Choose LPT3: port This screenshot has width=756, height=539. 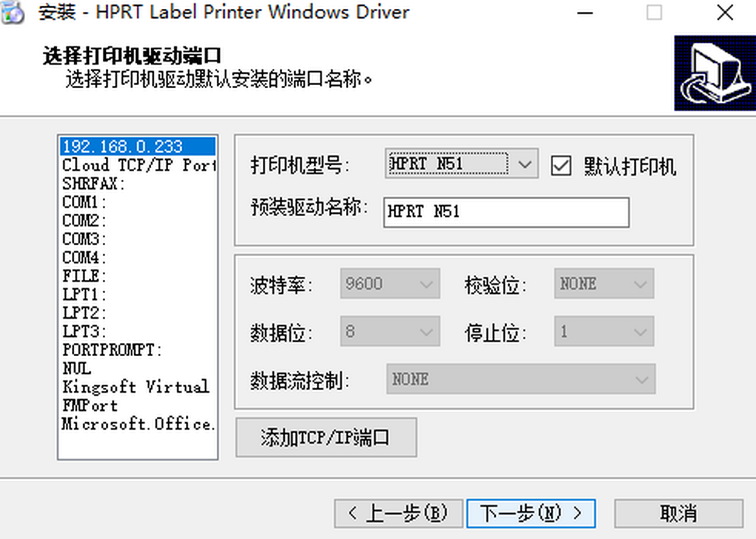click(x=137, y=332)
